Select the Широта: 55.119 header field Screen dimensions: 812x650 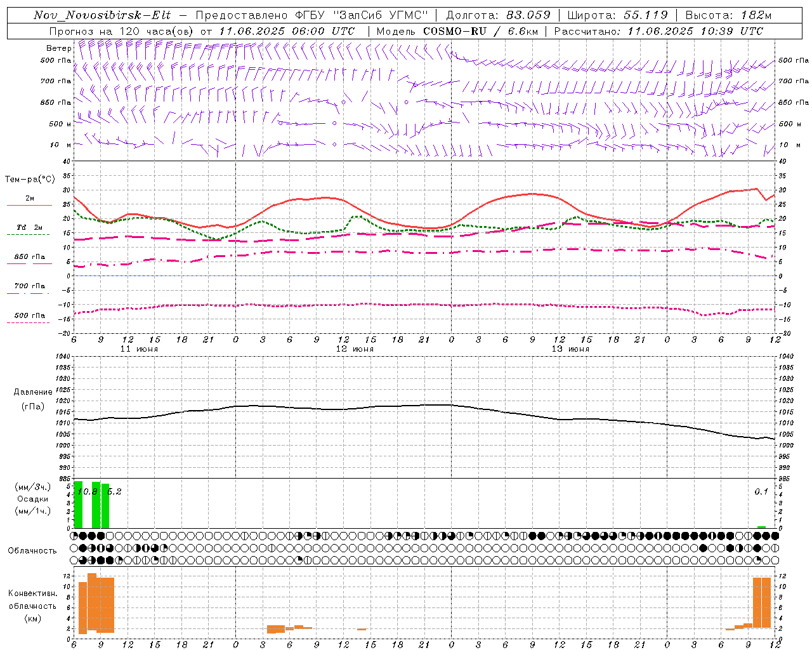(617, 15)
